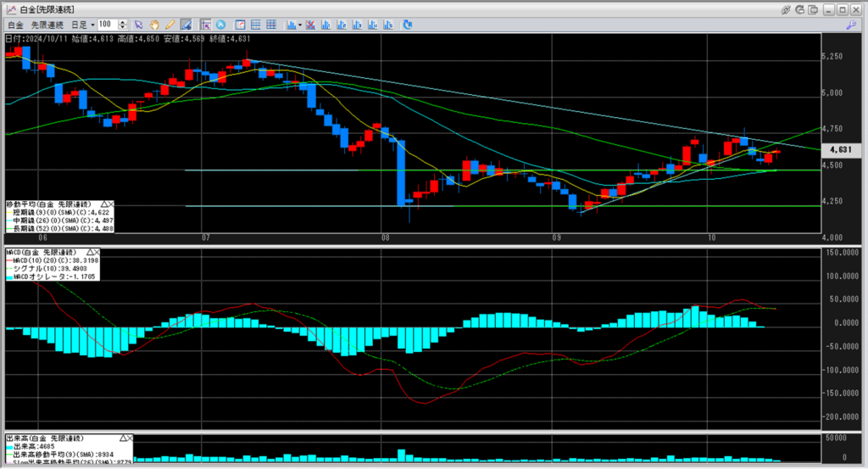Image resolution: width=868 pixels, height=469 pixels.
Task: Select chart template 2 icon
Action: [341, 25]
